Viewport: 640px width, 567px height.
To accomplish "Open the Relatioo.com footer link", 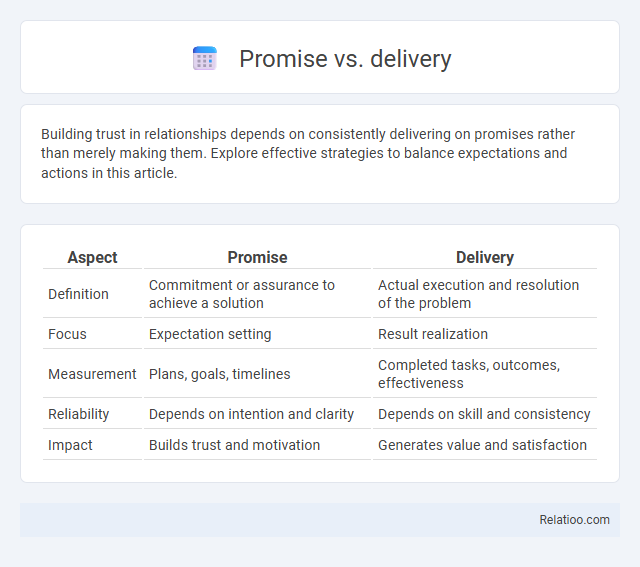I will (574, 520).
